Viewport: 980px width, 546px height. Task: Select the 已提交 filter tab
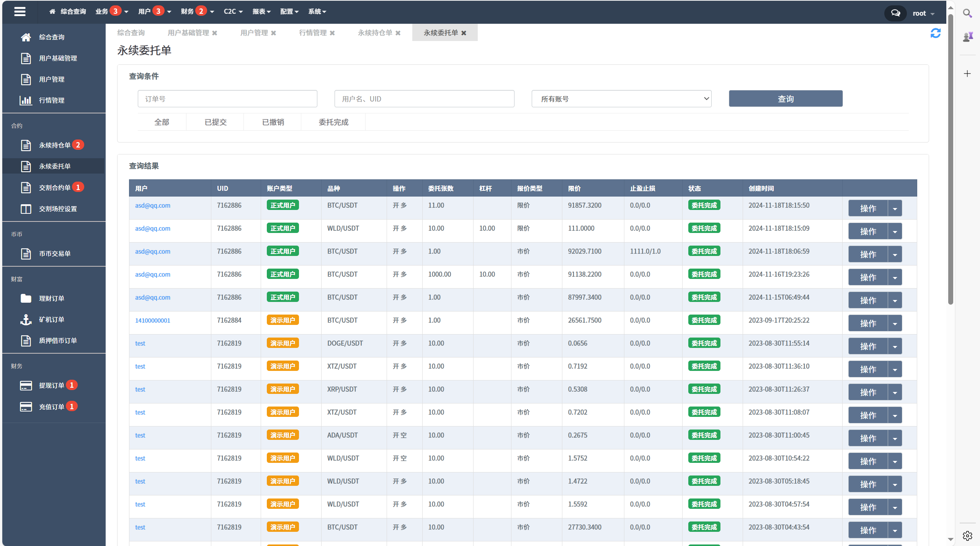pyautogui.click(x=216, y=122)
